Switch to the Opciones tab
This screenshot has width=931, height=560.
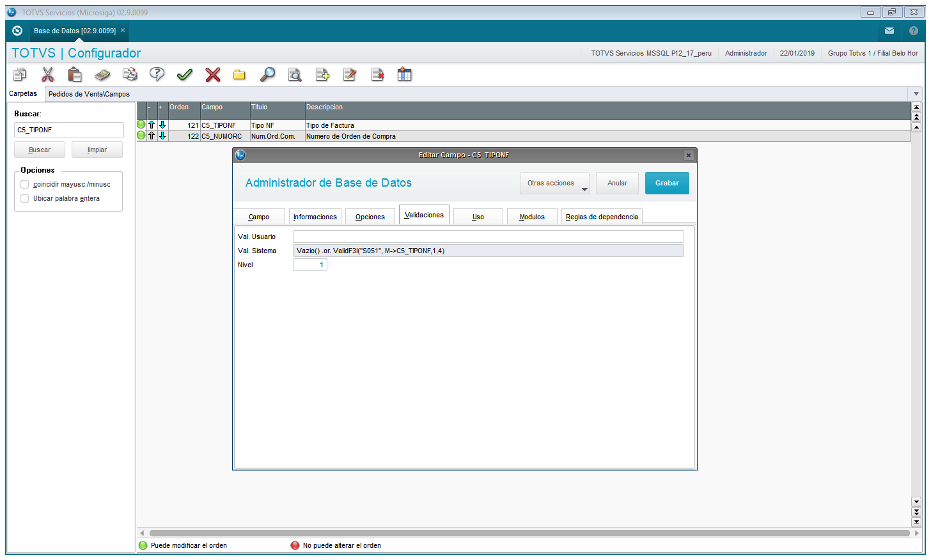tap(370, 217)
